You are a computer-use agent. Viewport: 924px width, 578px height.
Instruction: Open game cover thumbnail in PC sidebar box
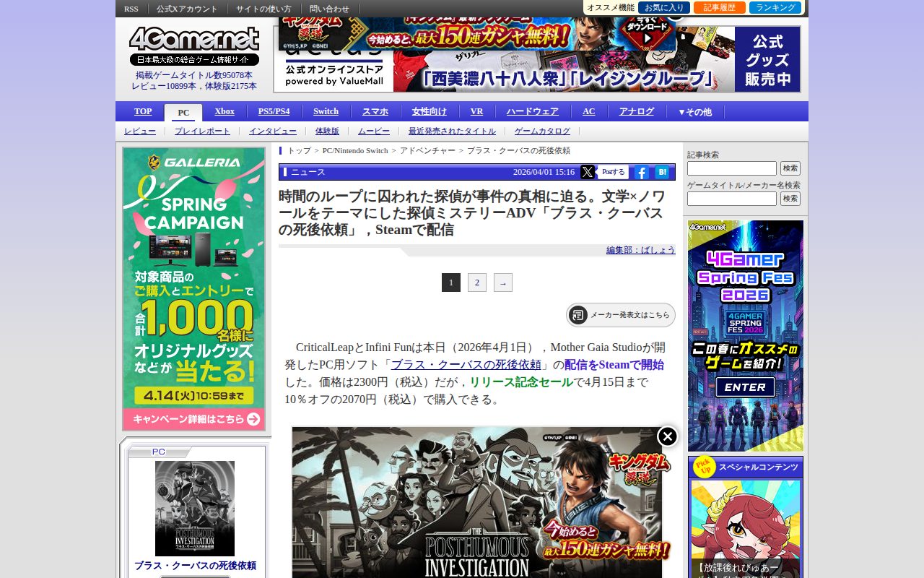pyautogui.click(x=195, y=509)
